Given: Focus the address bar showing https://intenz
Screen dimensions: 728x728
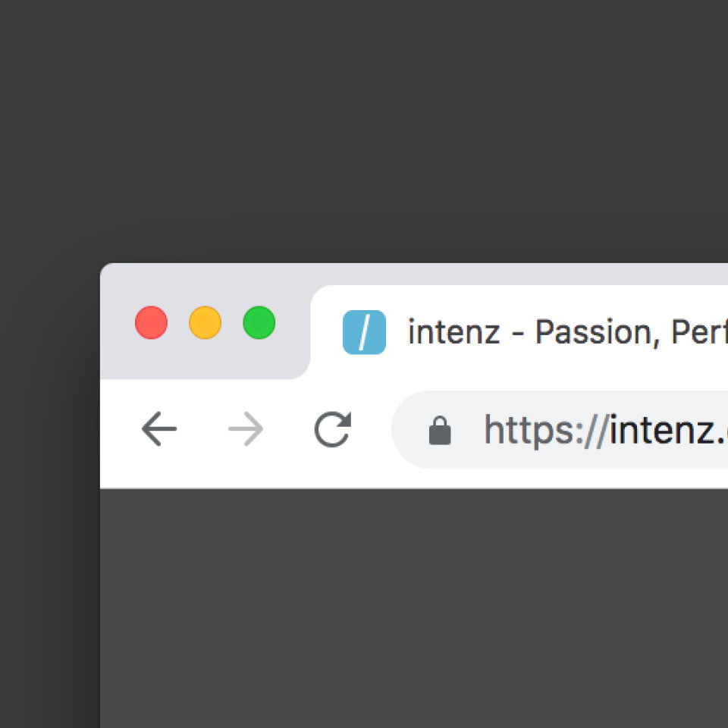Looking at the screenshot, I should tap(560, 429).
